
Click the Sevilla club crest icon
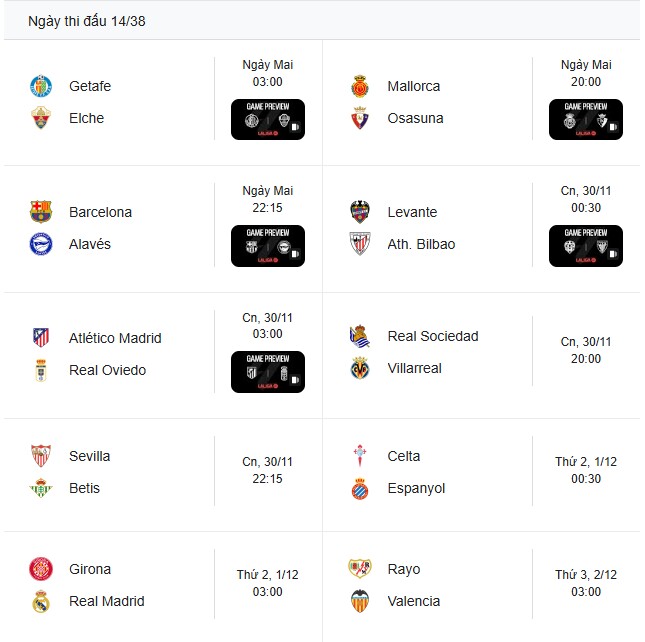[40, 456]
